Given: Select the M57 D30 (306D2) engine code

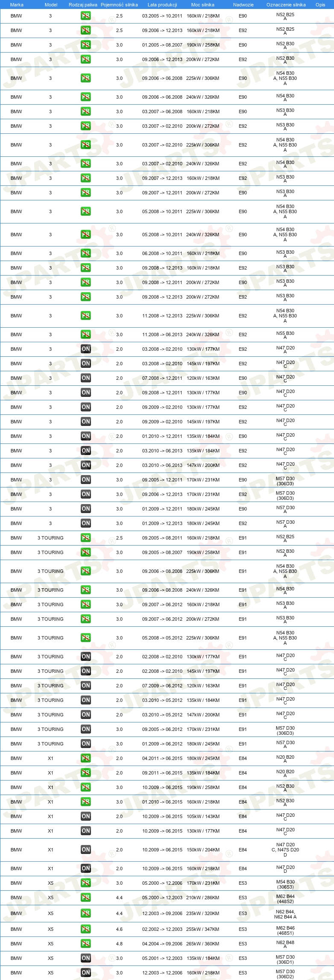Looking at the screenshot, I should 285,974.
